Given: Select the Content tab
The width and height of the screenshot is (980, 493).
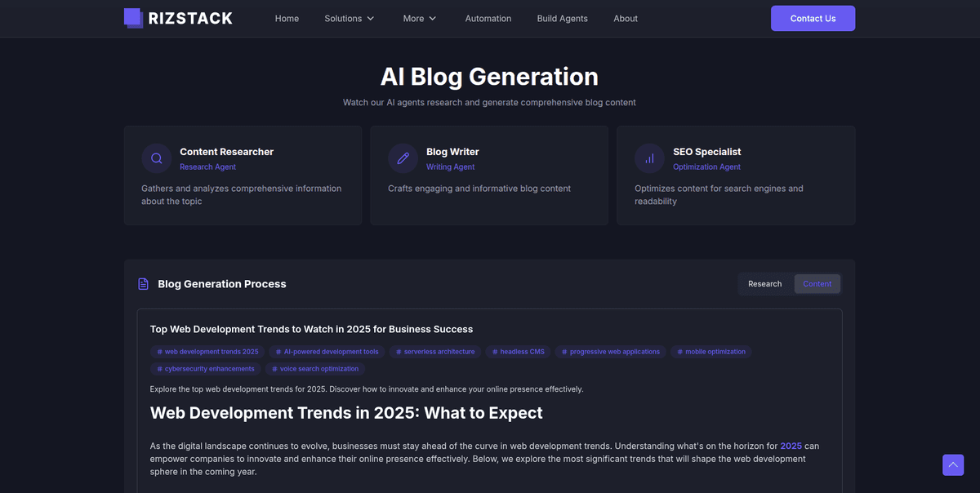Looking at the screenshot, I should tap(817, 283).
